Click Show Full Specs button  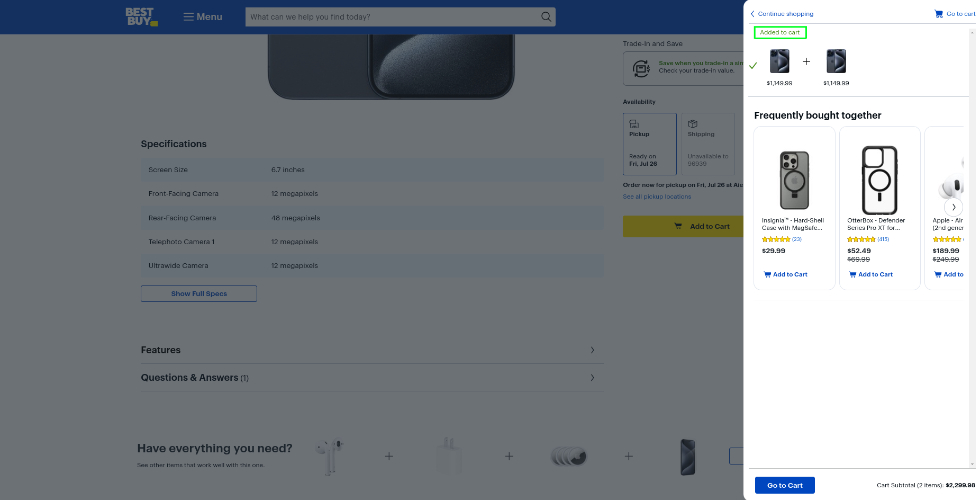(x=199, y=294)
